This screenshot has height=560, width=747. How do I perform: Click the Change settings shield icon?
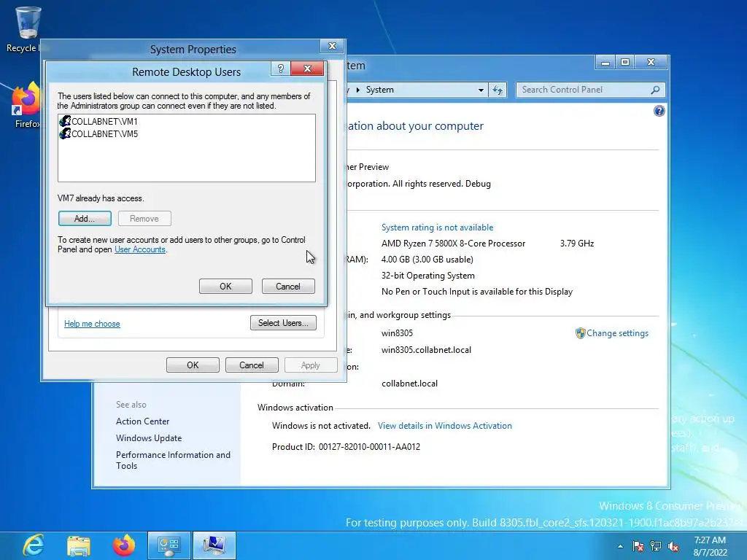click(580, 333)
